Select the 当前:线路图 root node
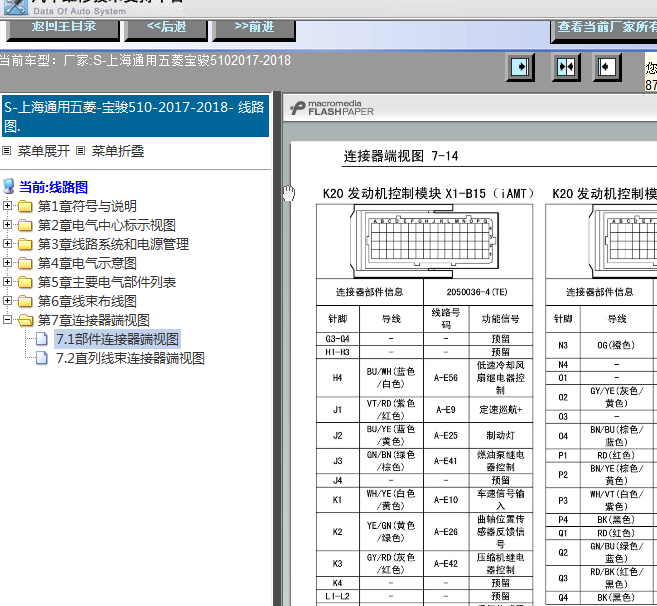Screen dimensions: 657x606 tap(53, 187)
